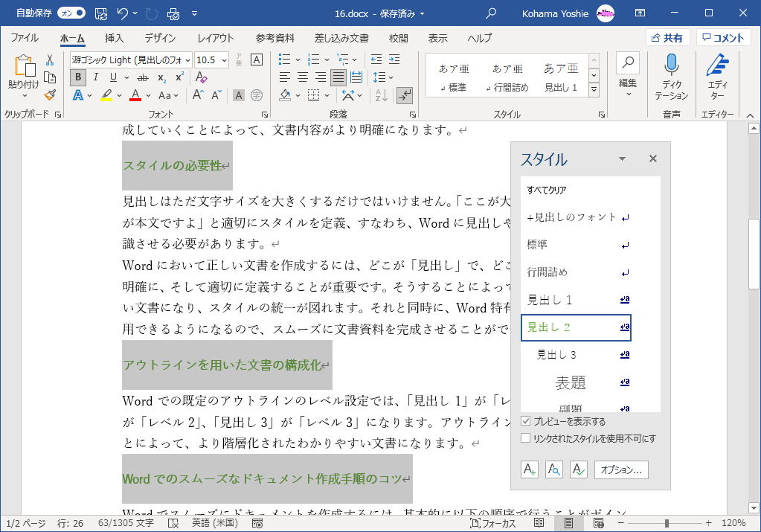Click the Cut scissors icon
The width and height of the screenshot is (761, 532).
[x=50, y=60]
